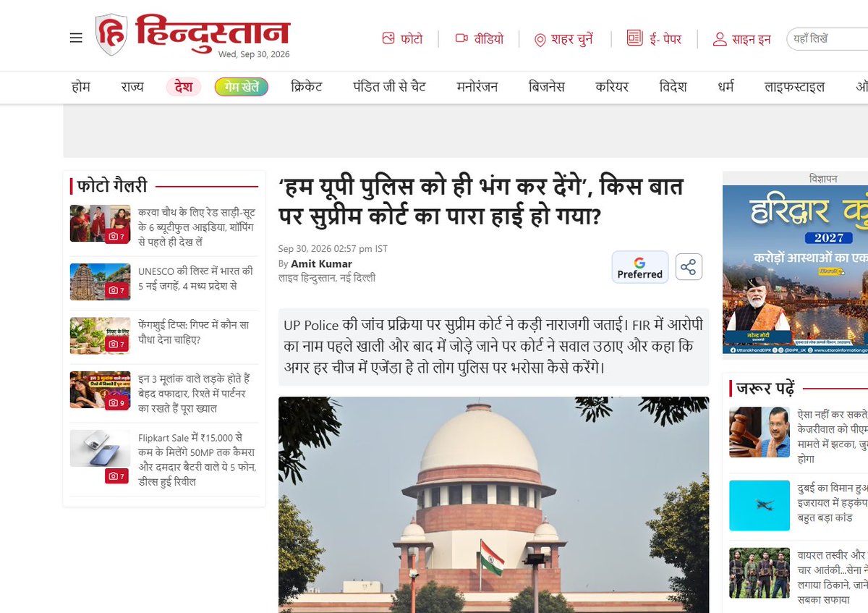Click the शहर चुनें location pin

[540, 40]
